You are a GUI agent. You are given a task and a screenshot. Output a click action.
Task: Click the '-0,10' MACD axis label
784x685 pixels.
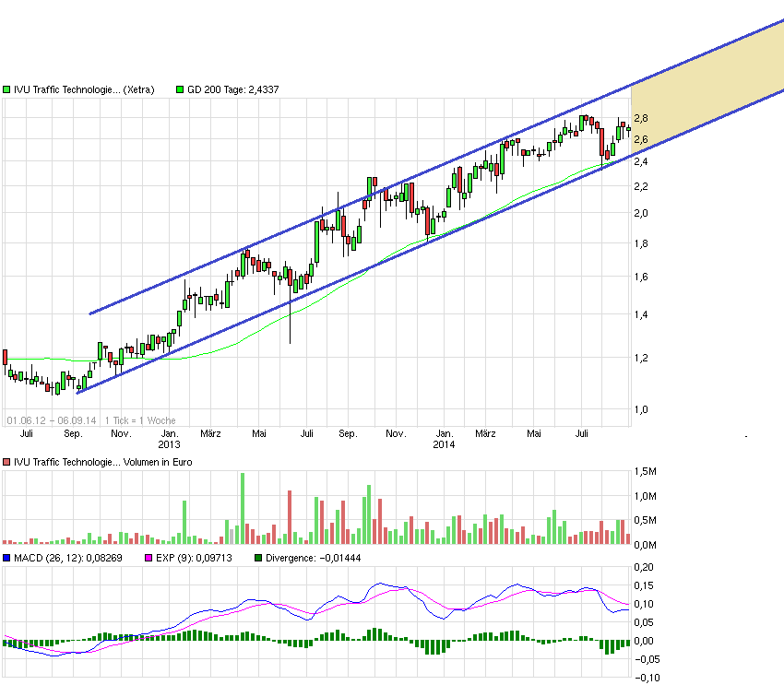(x=647, y=679)
